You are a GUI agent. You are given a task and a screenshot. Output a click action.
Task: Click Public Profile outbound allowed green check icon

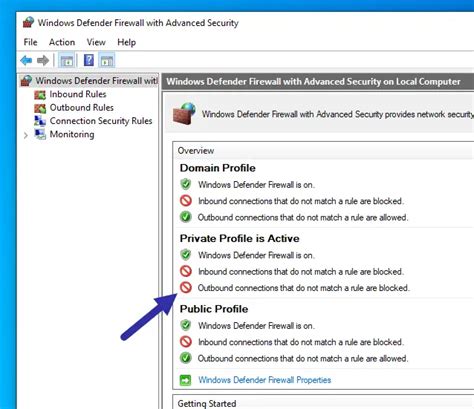[186, 358]
